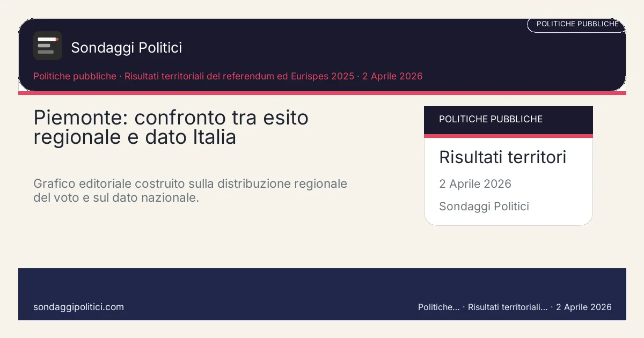Screen dimensions: 644x338
Task: Open the Politiche pubbliche breadcrumb in header
Action: coord(75,76)
